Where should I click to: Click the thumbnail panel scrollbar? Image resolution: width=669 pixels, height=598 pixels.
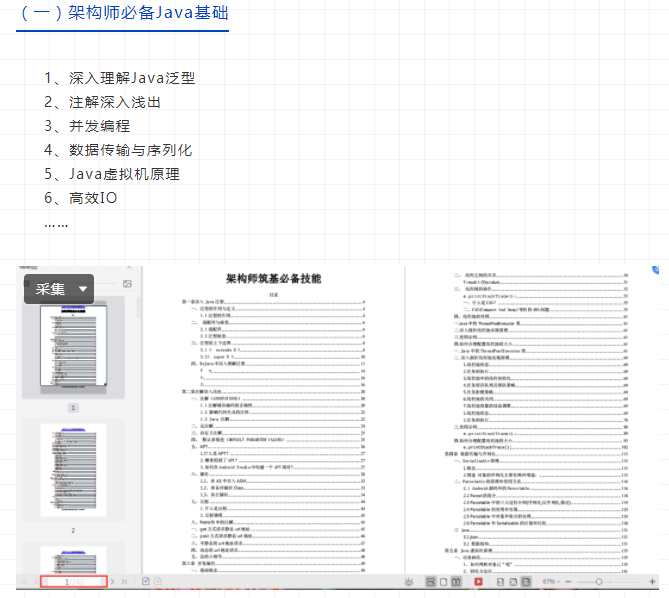pos(138,308)
